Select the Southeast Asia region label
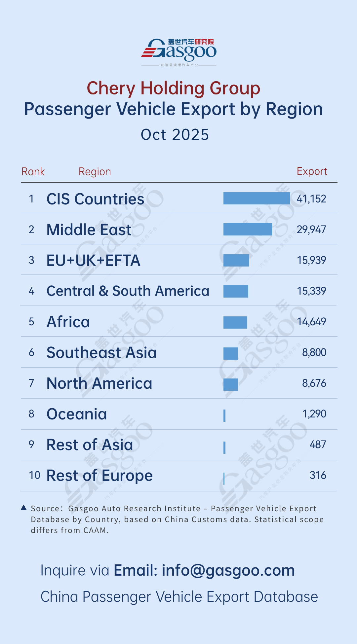357x644 pixels. [x=101, y=353]
